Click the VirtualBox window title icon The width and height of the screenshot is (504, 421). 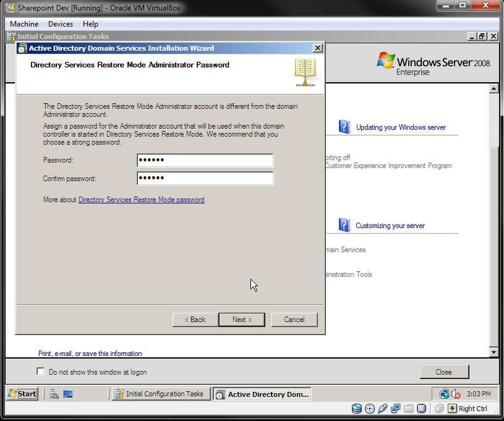click(x=10, y=7)
